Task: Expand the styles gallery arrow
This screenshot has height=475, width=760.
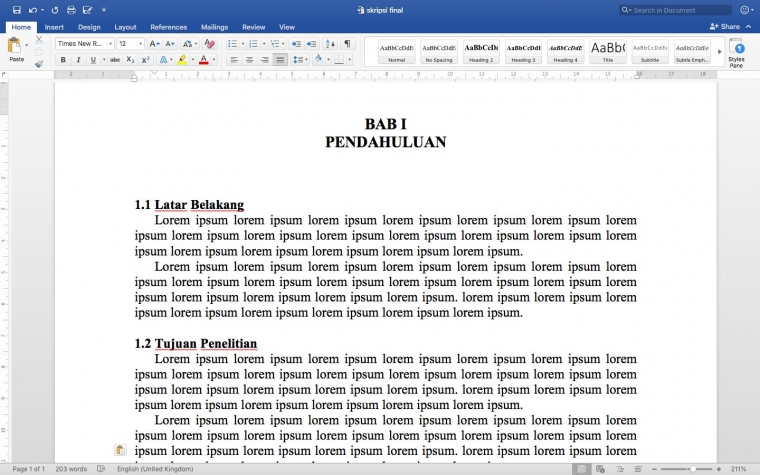Action: click(x=719, y=52)
